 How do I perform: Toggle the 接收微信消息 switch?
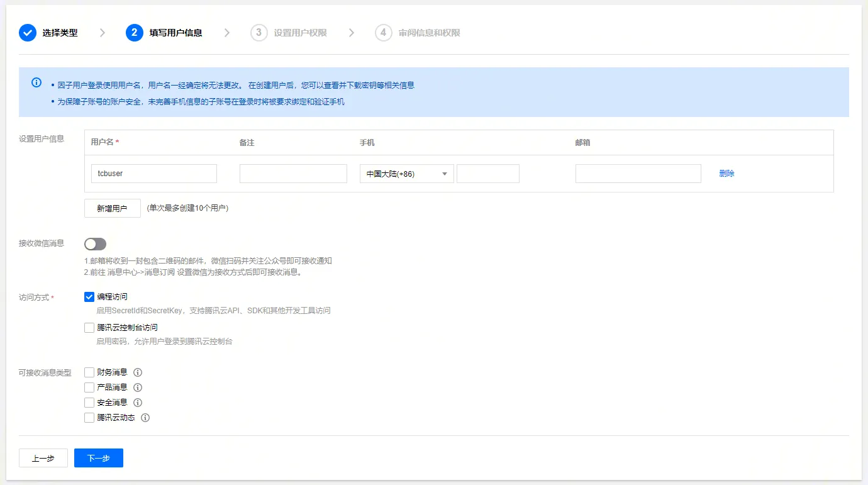pyautogui.click(x=96, y=244)
